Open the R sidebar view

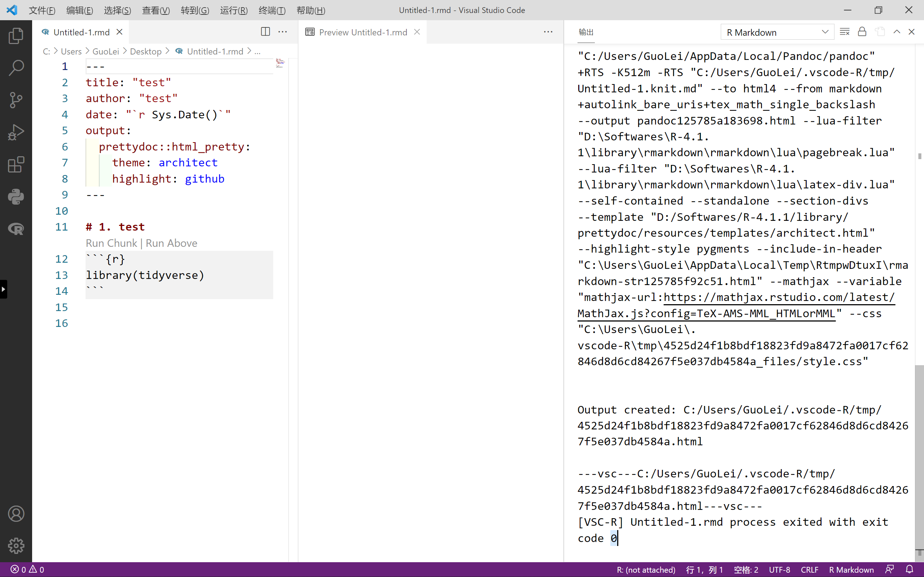16,229
